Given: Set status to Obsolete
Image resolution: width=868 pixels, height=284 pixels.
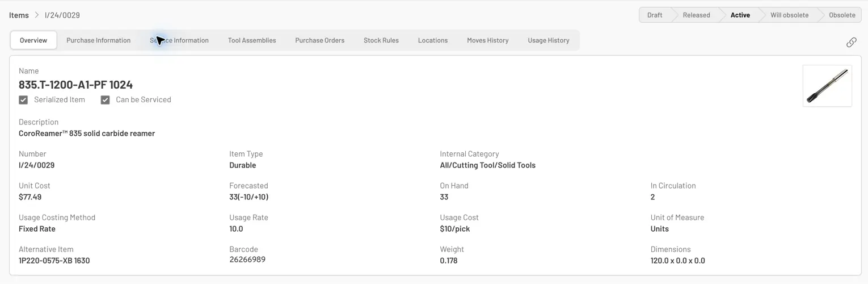Looking at the screenshot, I should coord(842,15).
